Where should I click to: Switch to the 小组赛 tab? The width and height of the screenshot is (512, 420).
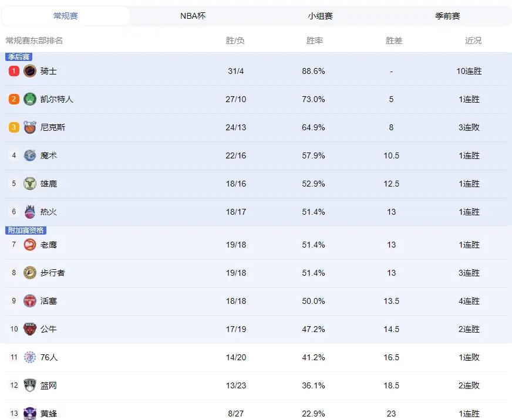tap(320, 16)
